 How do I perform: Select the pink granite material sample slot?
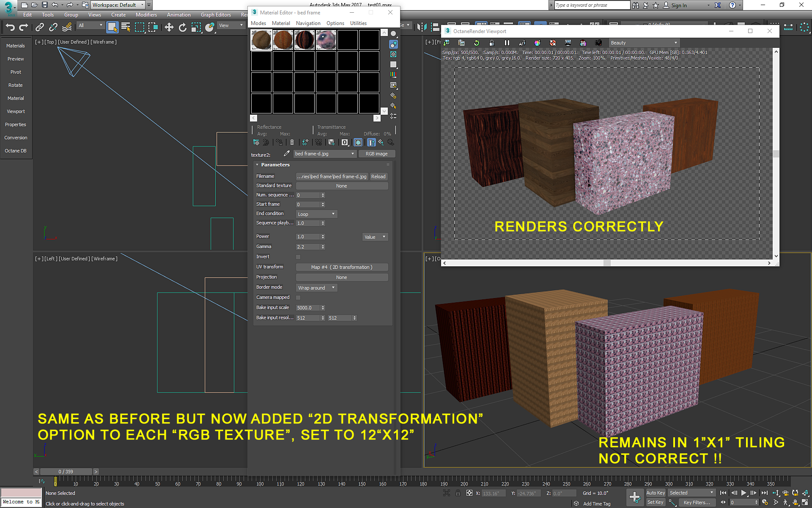(x=326, y=40)
